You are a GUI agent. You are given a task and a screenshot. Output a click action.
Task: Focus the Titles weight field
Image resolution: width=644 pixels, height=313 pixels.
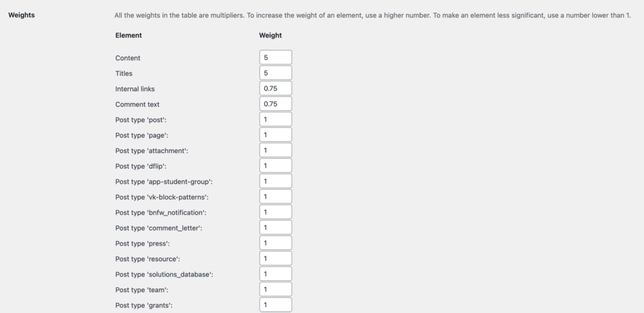[x=275, y=73]
